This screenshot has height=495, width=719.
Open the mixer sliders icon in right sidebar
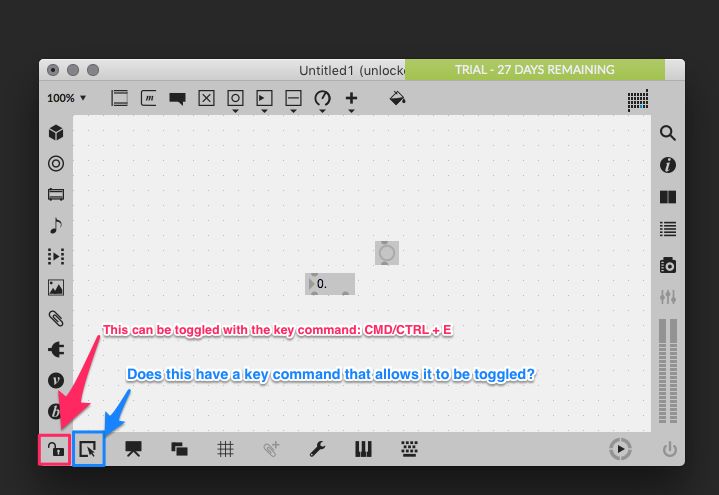[x=668, y=297]
